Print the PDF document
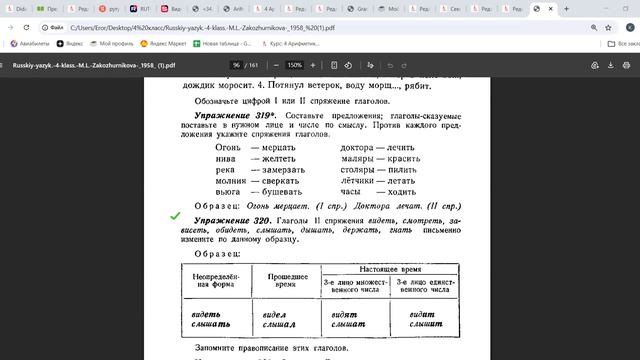 [x=626, y=65]
